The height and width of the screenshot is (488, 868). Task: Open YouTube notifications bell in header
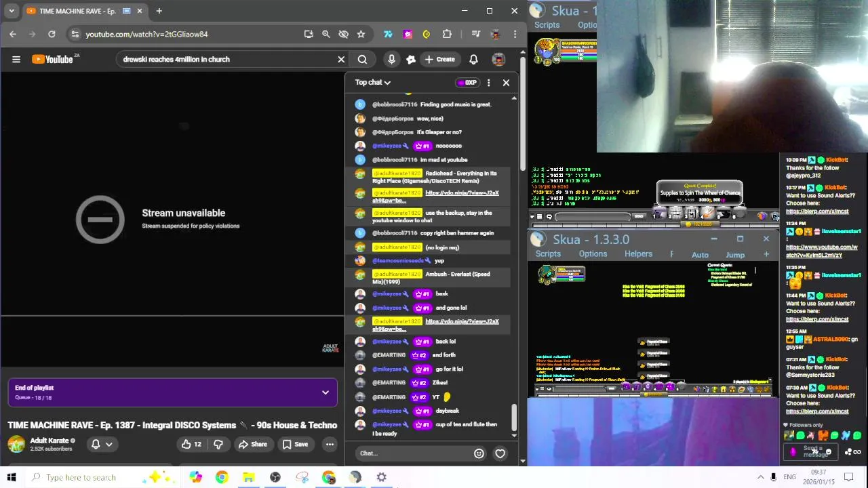pyautogui.click(x=473, y=59)
